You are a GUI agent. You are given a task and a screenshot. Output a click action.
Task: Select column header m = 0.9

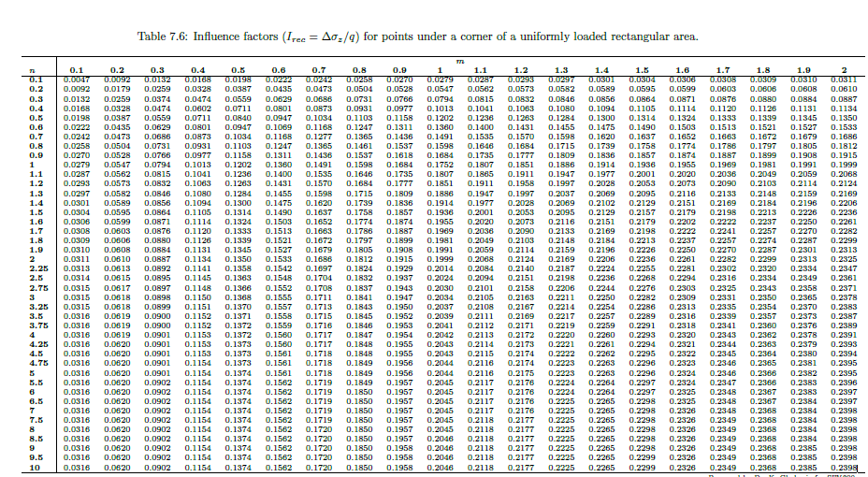(x=399, y=70)
